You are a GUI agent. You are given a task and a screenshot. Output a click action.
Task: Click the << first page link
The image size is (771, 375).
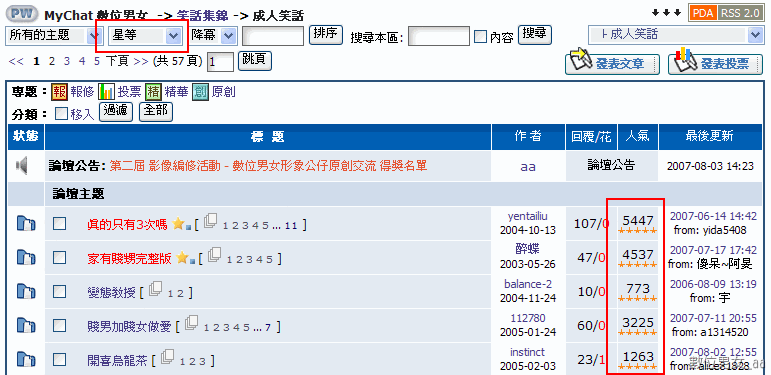point(16,61)
